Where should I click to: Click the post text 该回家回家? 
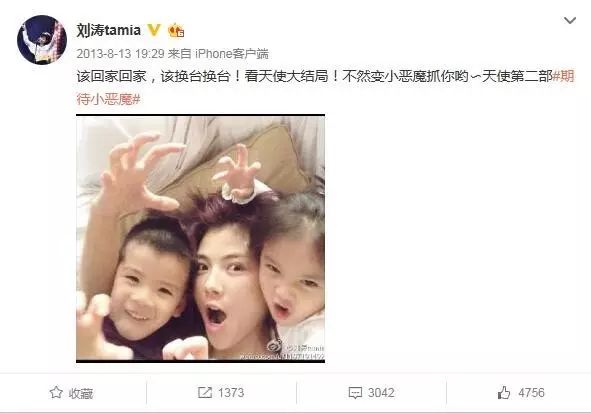112,77
